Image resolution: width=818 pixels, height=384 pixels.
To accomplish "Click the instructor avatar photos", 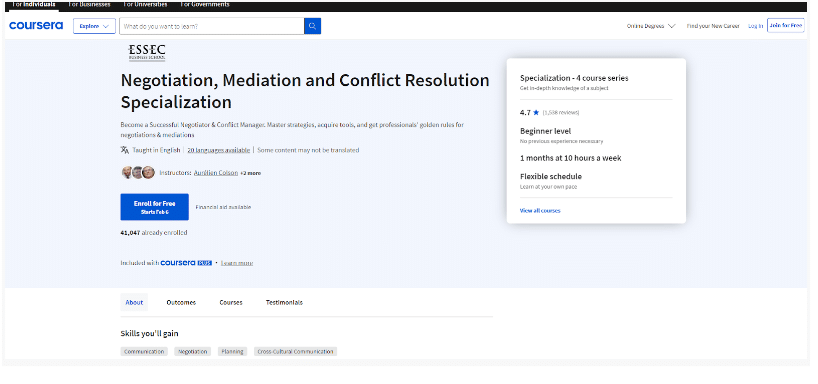I will pyautogui.click(x=138, y=173).
